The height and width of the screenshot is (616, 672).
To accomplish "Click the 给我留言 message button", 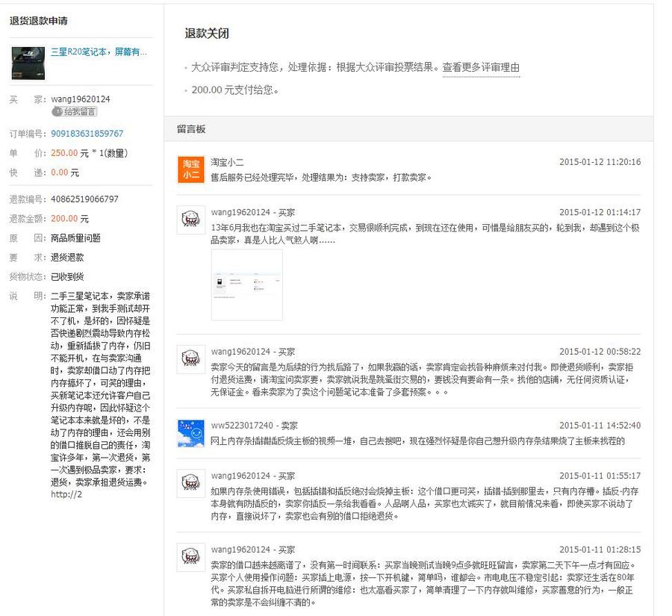I will pyautogui.click(x=75, y=112).
